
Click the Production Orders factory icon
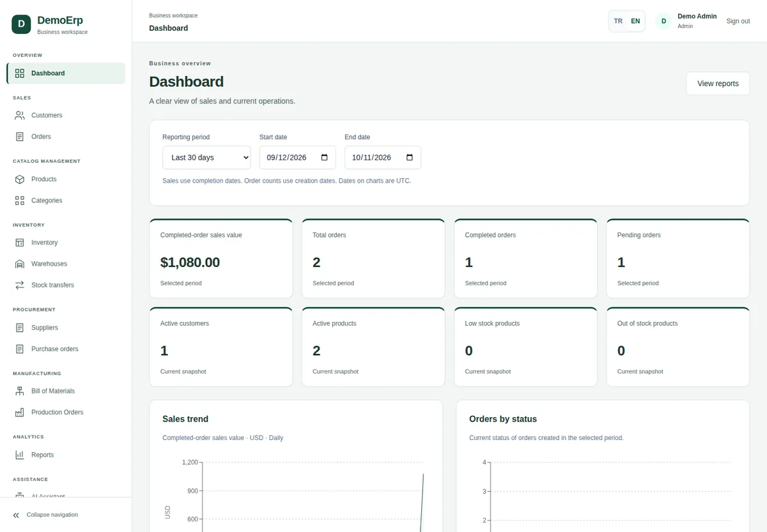(x=20, y=412)
